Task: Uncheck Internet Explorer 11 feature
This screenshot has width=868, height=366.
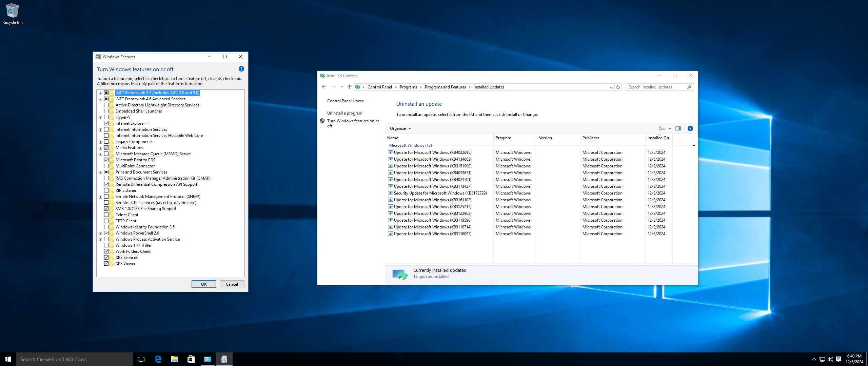Action: (x=106, y=123)
